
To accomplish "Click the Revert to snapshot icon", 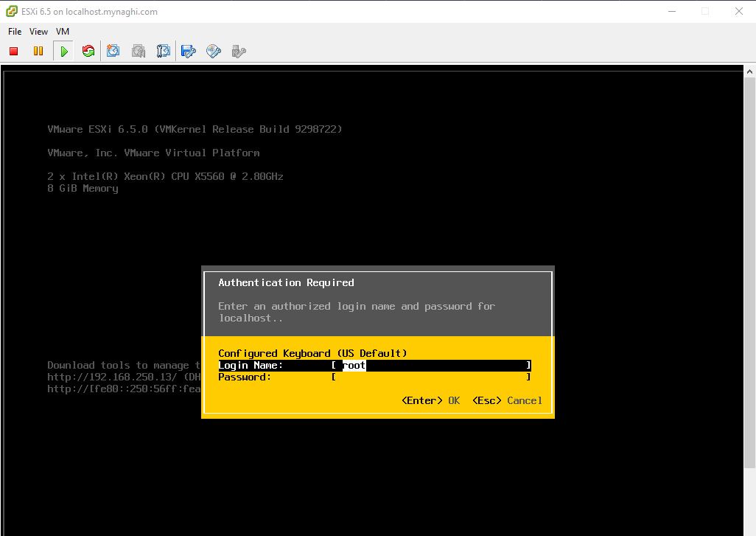I will point(139,51).
